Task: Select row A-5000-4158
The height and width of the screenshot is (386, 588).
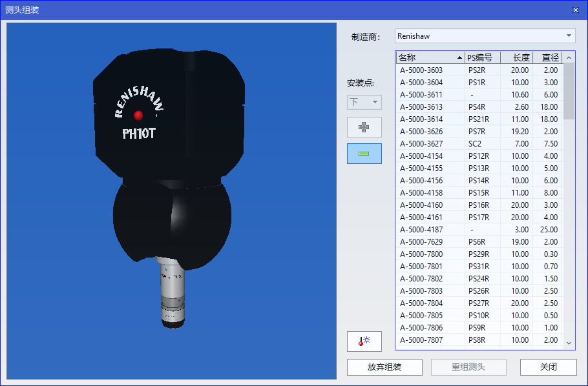Action: (479, 193)
